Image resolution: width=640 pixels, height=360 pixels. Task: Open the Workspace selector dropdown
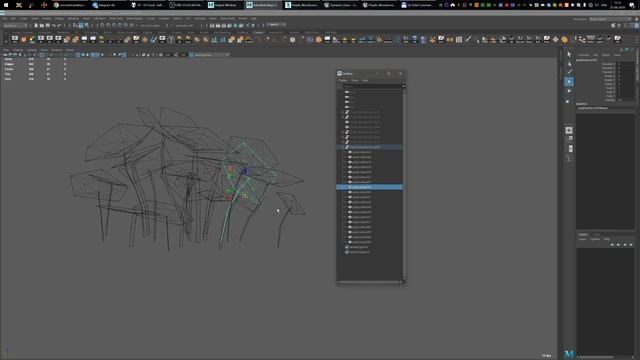click(610, 19)
